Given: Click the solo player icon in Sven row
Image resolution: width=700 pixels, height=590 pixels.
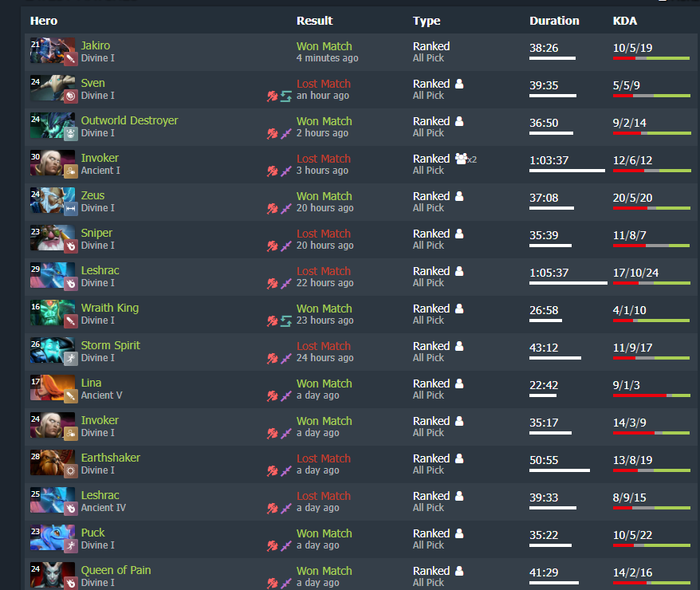Looking at the screenshot, I should (x=459, y=84).
